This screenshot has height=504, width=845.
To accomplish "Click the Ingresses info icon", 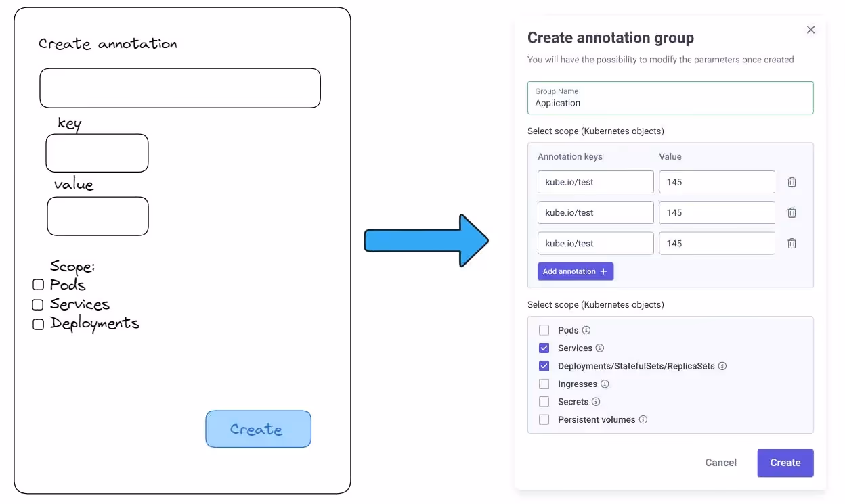I will click(605, 384).
